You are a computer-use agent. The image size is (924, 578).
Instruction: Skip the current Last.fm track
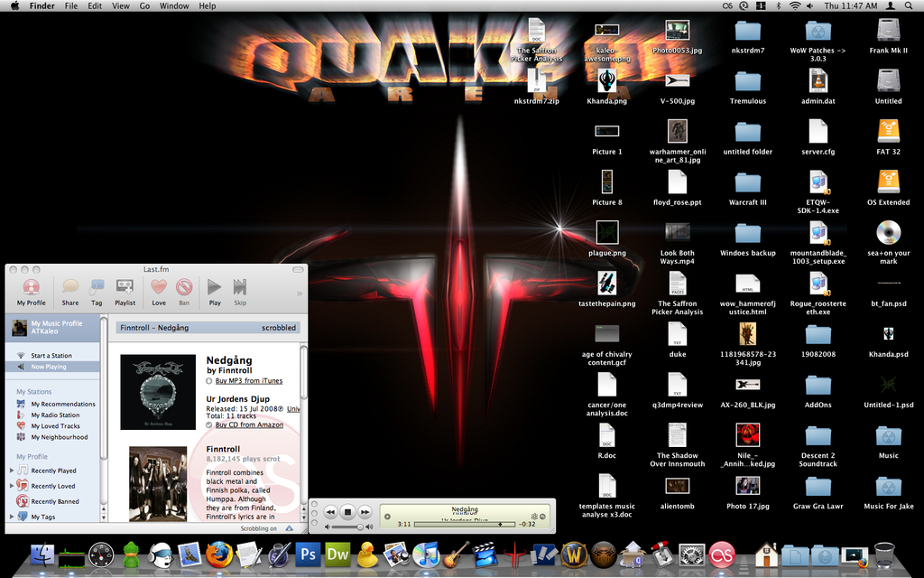pos(240,293)
